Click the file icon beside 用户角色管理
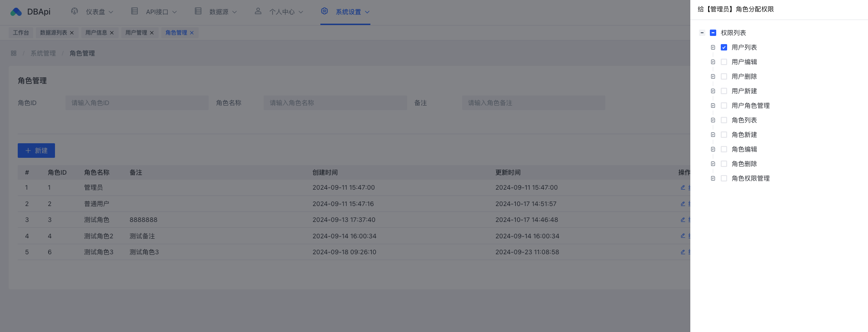 [713, 106]
